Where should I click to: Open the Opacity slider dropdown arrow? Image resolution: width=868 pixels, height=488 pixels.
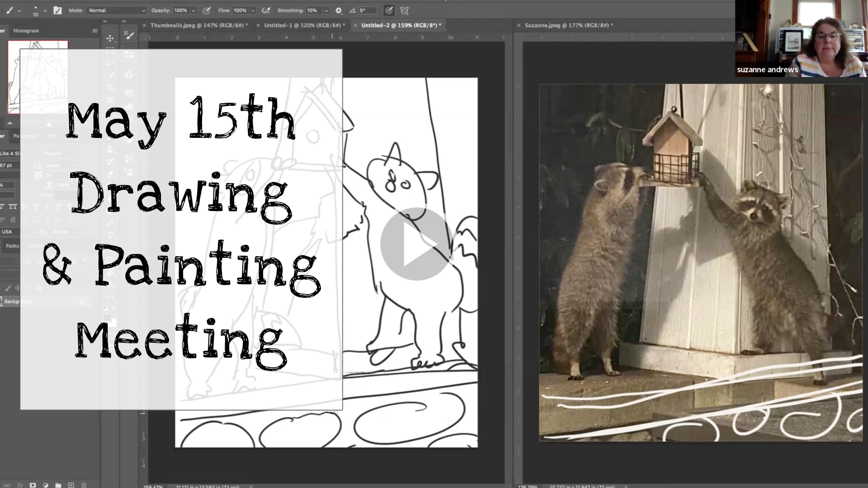[193, 10]
